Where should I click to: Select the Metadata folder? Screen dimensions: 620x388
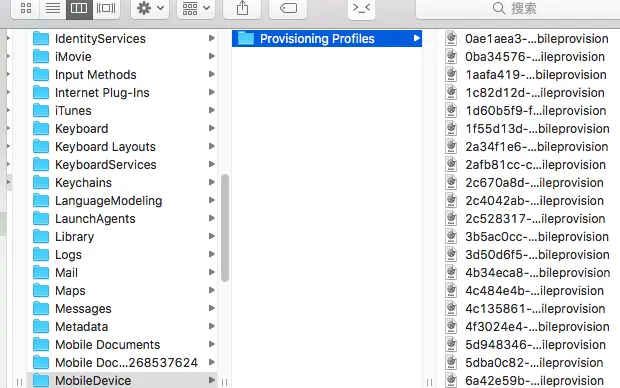122,326
